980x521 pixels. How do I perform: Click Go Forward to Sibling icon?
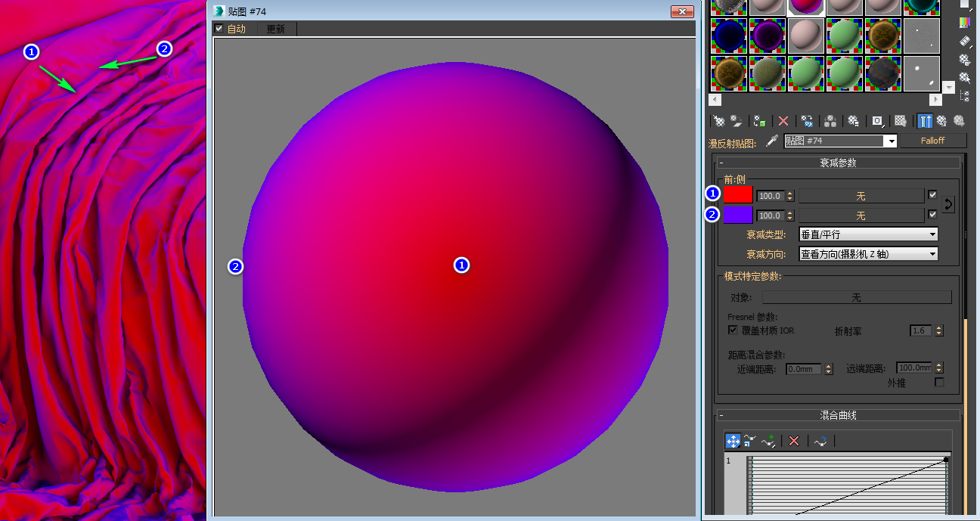960,121
